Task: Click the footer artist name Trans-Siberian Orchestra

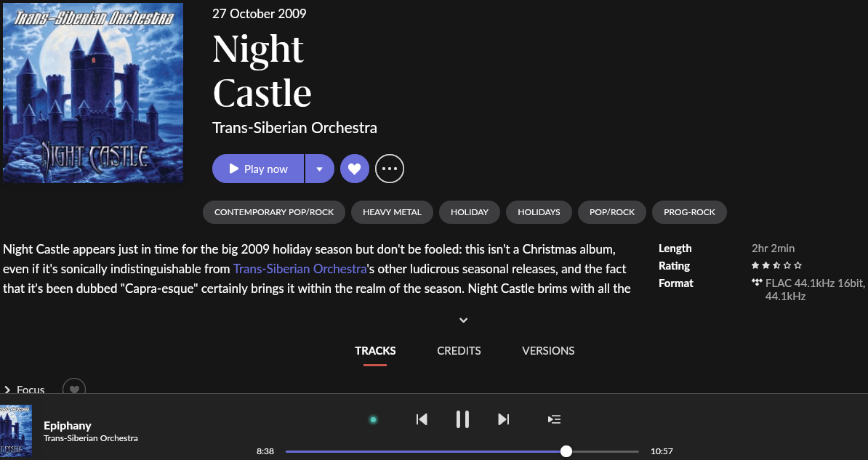Action: pyautogui.click(x=91, y=438)
